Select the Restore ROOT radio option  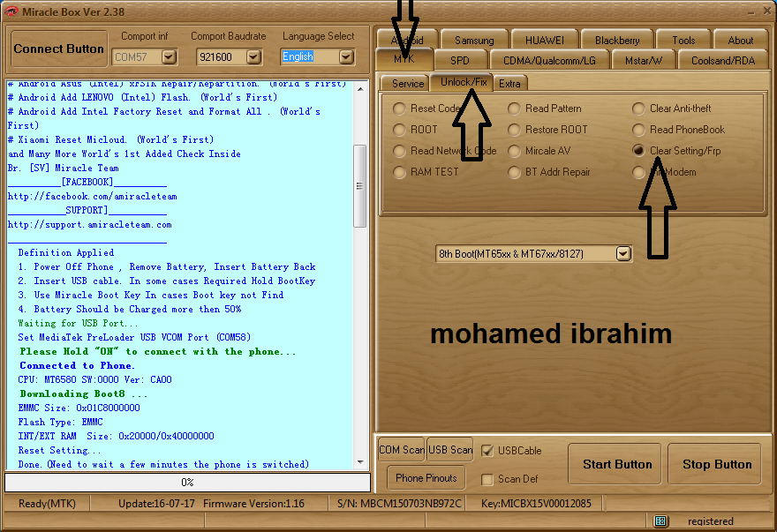click(x=514, y=130)
